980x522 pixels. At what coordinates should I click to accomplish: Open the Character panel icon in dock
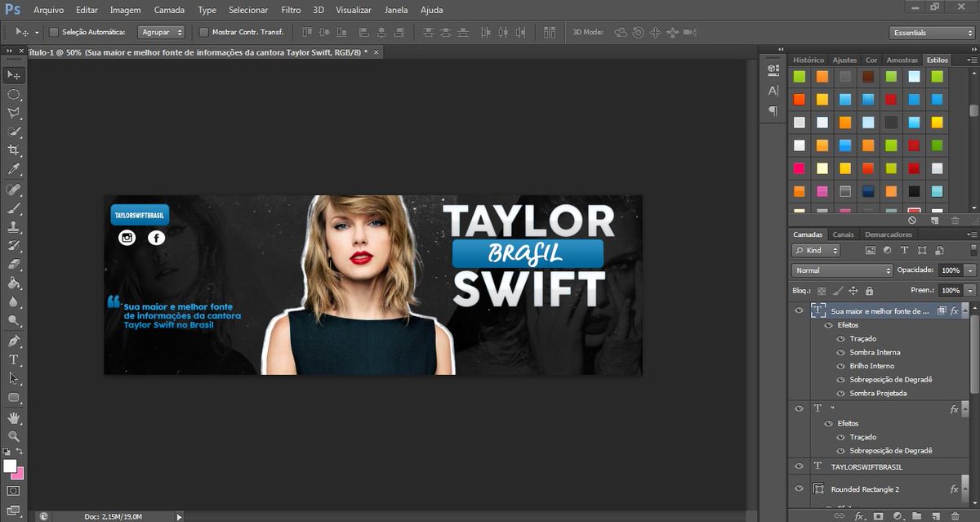click(x=773, y=91)
